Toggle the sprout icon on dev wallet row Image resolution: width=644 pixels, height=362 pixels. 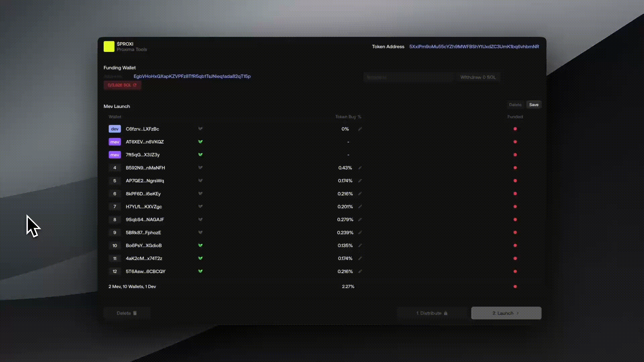(200, 129)
